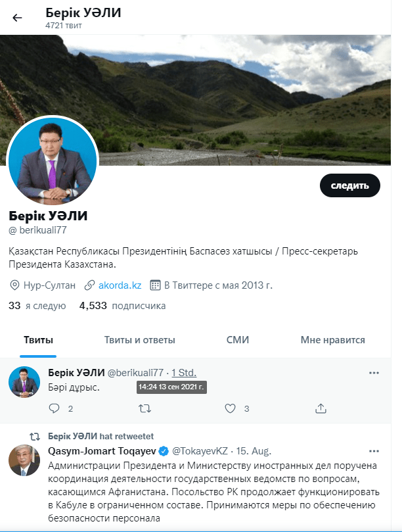Retweet the Бәрі дұрыс tweet

tap(145, 408)
